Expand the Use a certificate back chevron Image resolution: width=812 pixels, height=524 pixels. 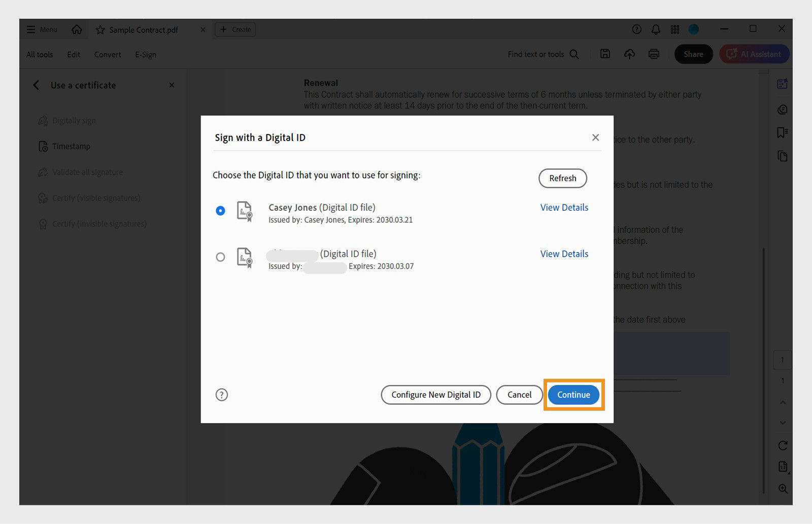pyautogui.click(x=36, y=85)
